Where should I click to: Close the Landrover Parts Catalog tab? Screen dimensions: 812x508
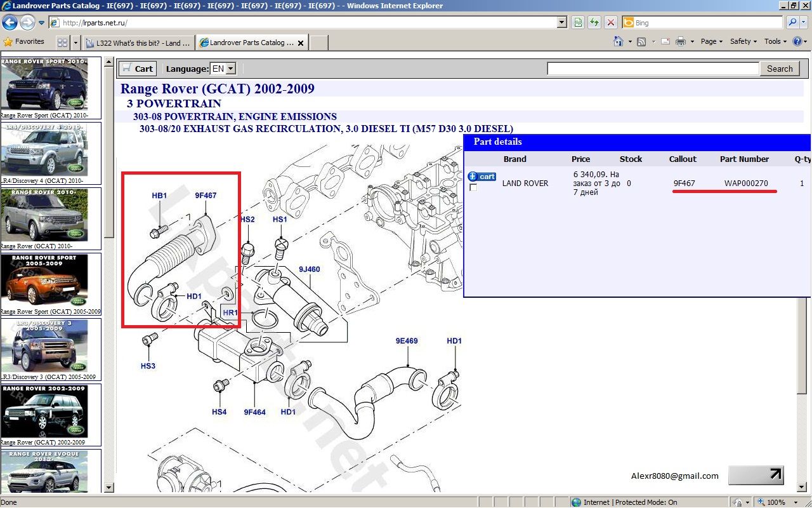tap(301, 43)
